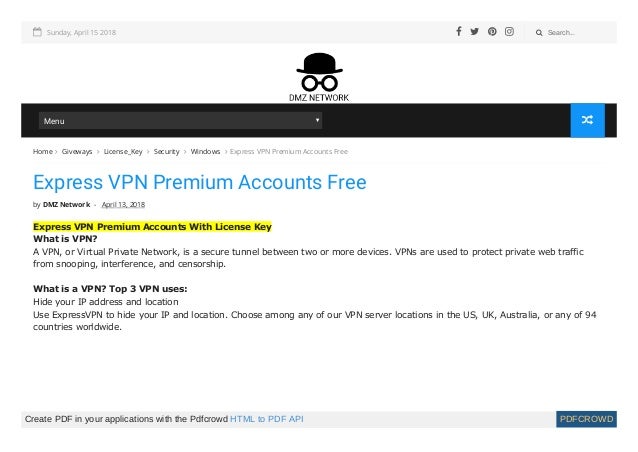Open the Instagram social icon
The image size is (638, 452).
tap(509, 32)
